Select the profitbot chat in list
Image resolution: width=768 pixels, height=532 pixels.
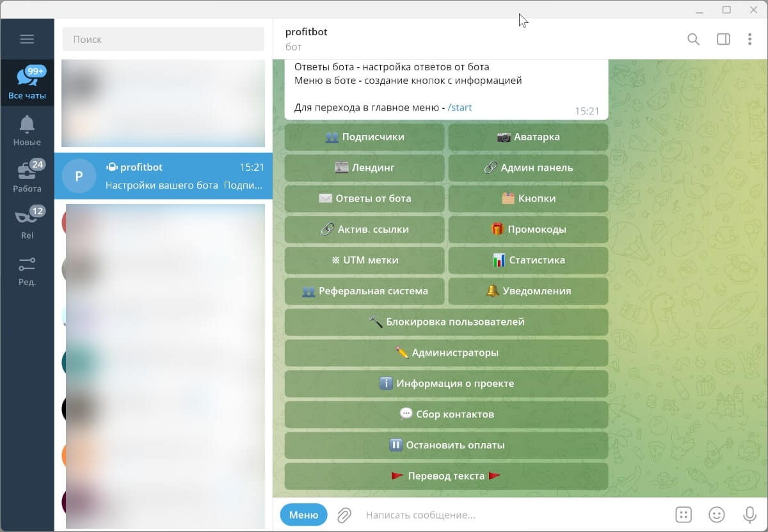[163, 176]
